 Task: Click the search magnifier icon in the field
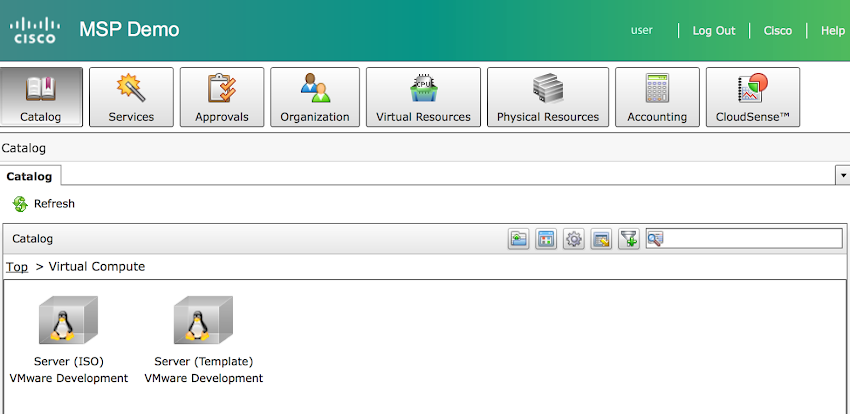click(x=655, y=238)
